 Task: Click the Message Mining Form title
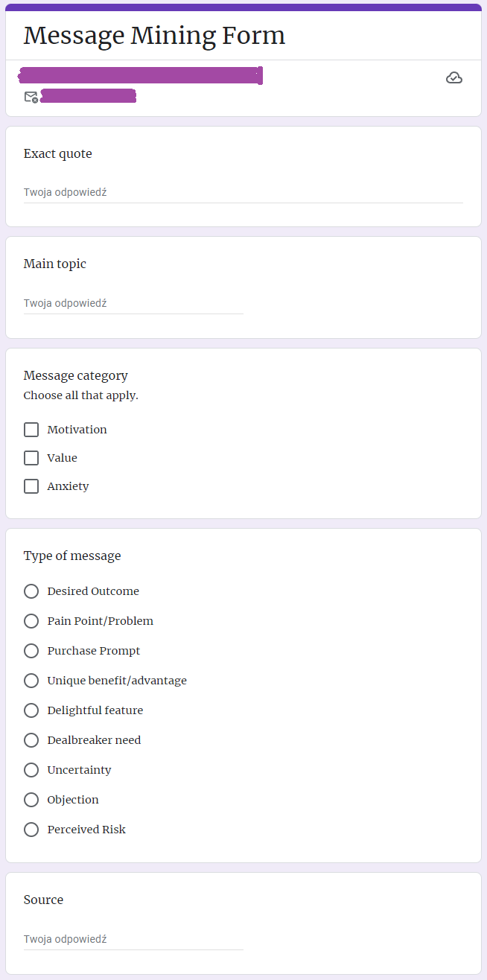pos(154,35)
